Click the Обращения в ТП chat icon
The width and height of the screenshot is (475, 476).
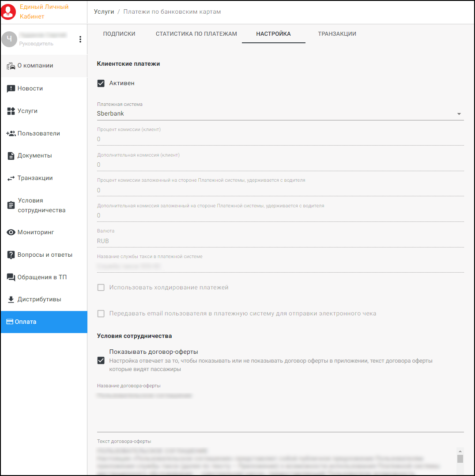pyautogui.click(x=11, y=277)
